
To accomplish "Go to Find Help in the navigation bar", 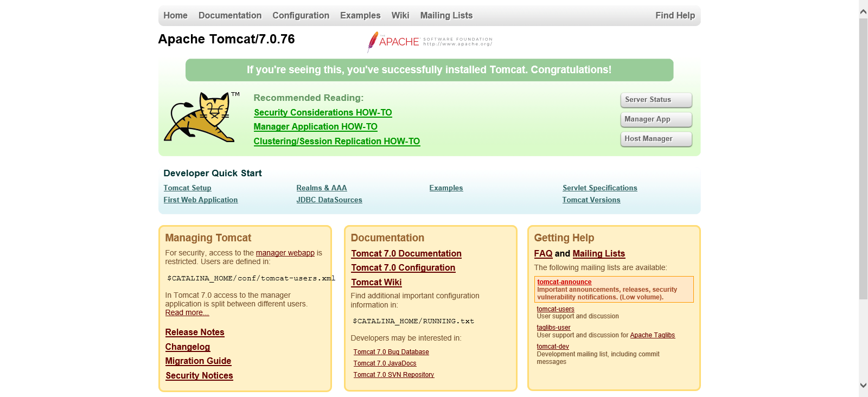I will pyautogui.click(x=674, y=16).
